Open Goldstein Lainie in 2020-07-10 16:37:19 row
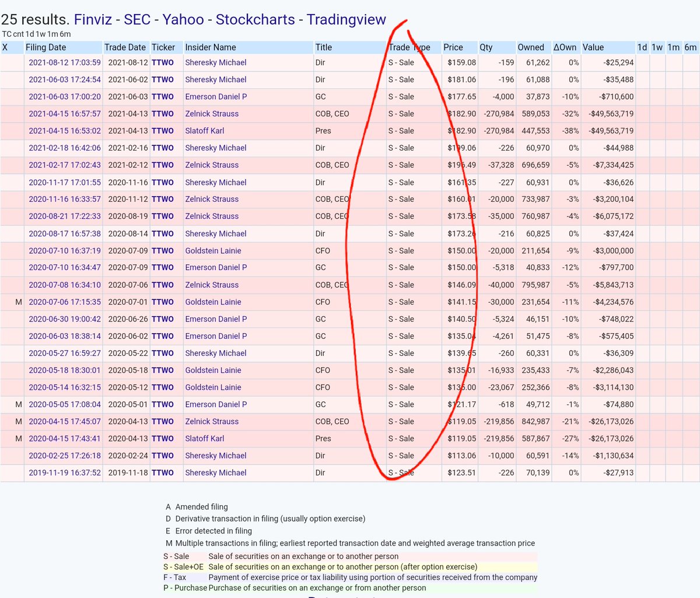 tap(213, 250)
